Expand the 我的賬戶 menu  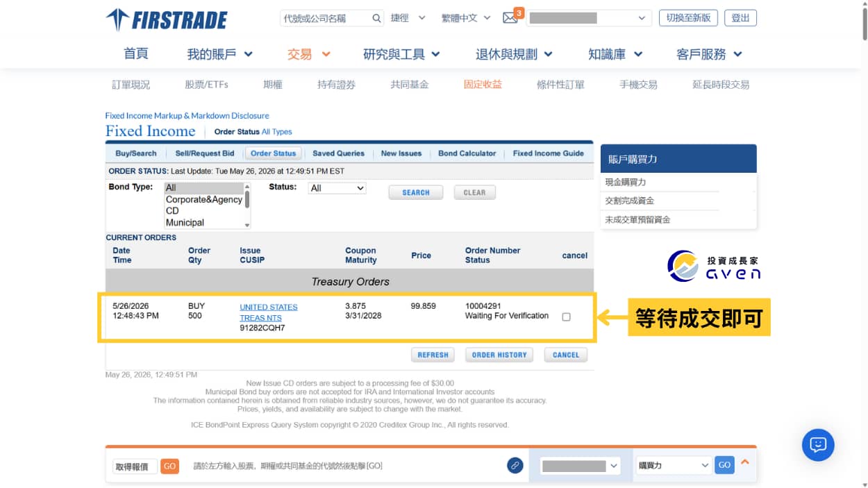(x=219, y=54)
